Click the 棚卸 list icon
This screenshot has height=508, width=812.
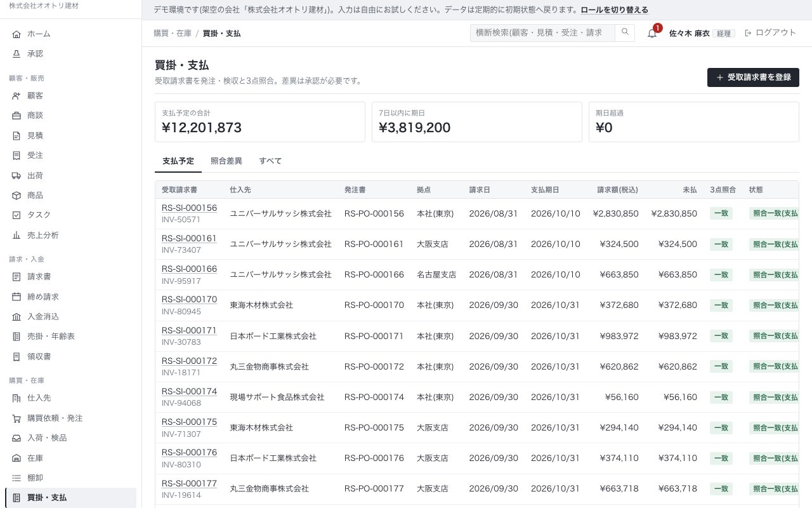tap(16, 478)
